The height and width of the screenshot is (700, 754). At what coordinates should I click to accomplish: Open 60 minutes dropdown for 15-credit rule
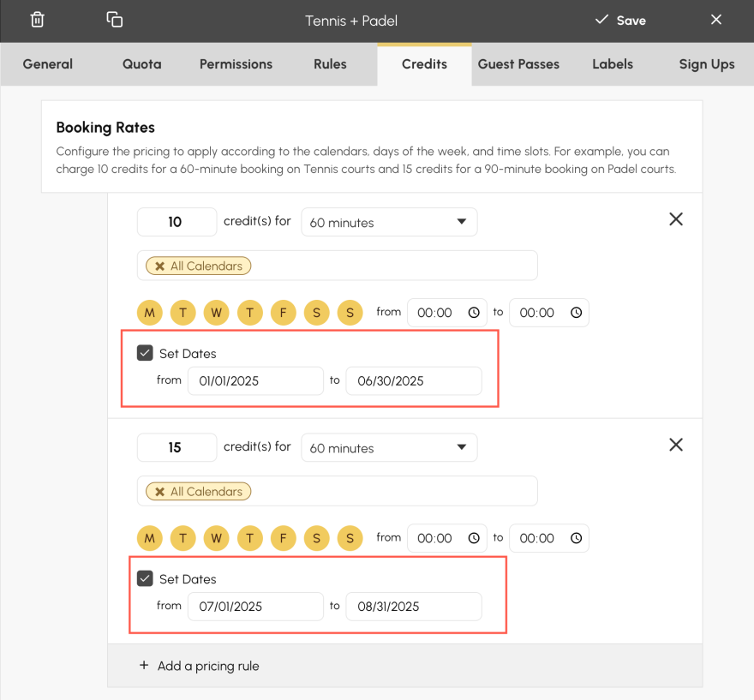point(389,447)
